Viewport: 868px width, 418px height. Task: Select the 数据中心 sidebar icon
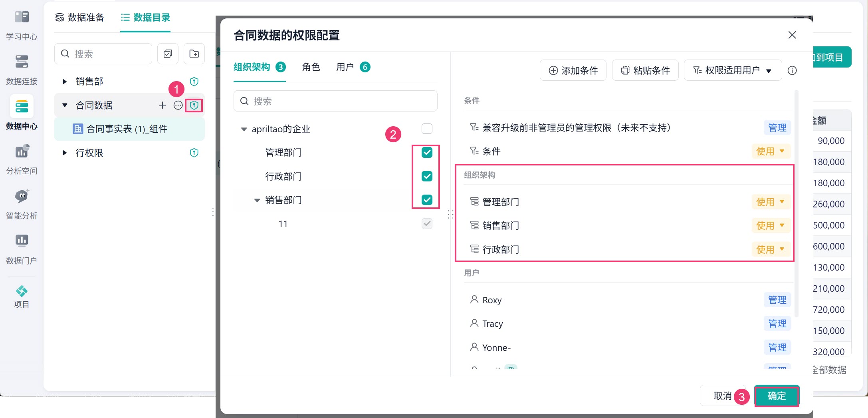point(22,107)
